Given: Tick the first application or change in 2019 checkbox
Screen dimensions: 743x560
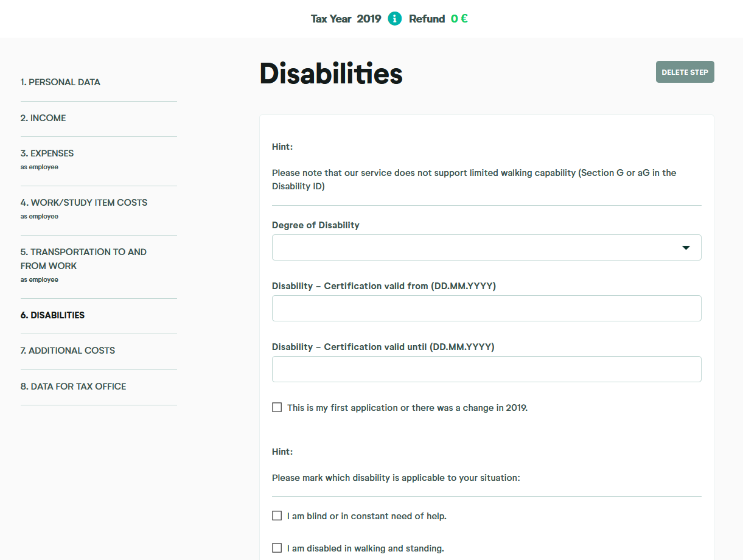Looking at the screenshot, I should pyautogui.click(x=277, y=408).
